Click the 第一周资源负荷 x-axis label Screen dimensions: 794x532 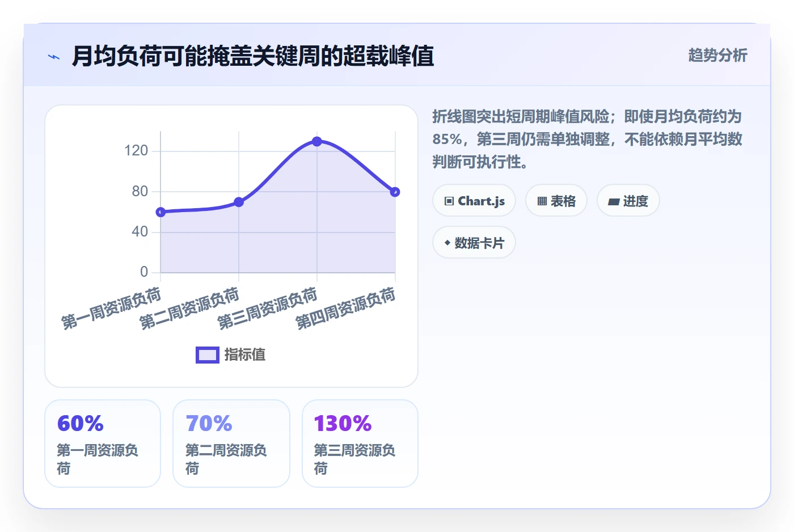point(111,309)
